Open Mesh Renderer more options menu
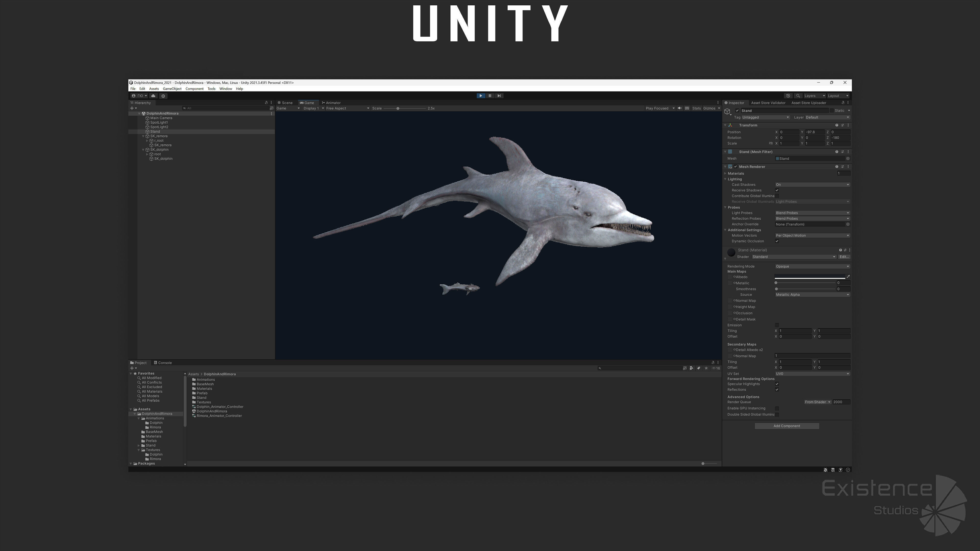Screen dimensions: 980x551 [848, 167]
